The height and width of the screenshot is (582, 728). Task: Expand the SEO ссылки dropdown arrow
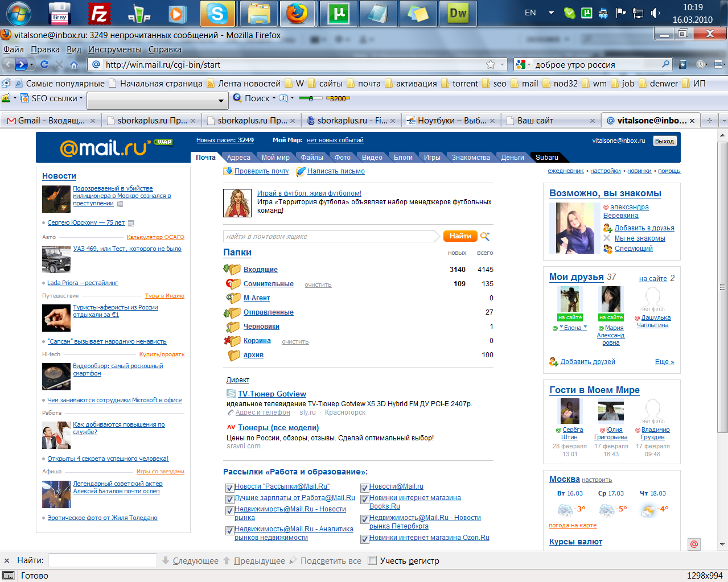(81, 98)
